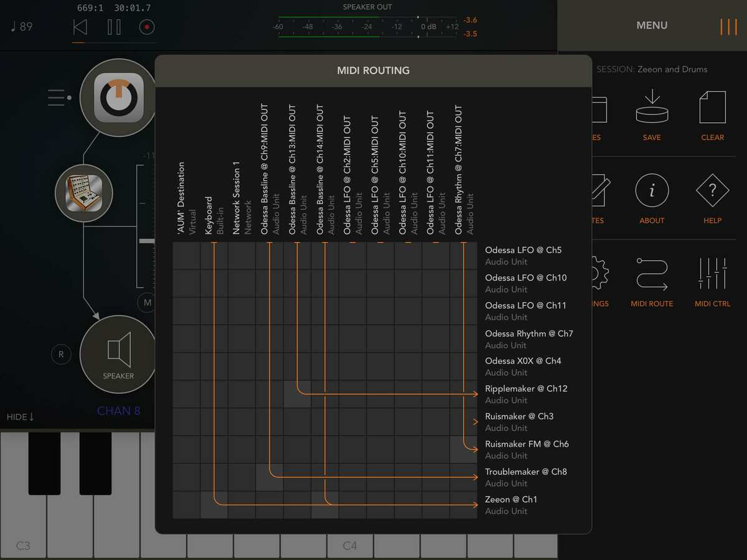
Task: Select the Network Session 1 source column header
Action: tap(242, 197)
